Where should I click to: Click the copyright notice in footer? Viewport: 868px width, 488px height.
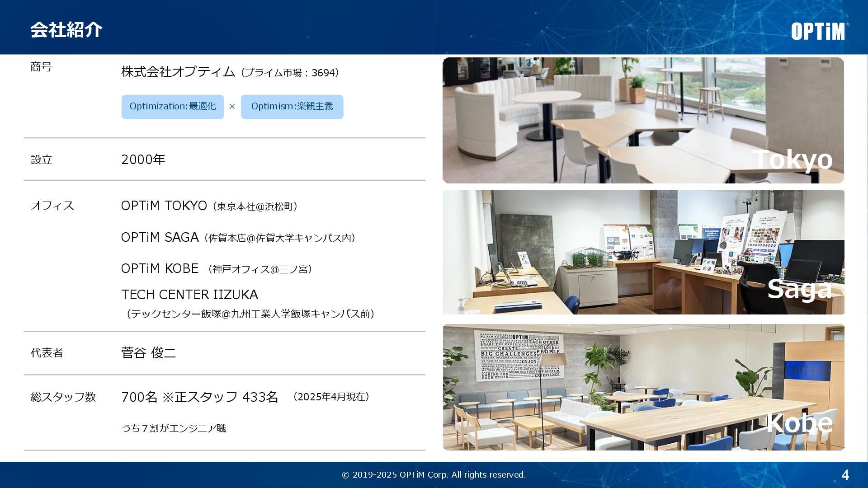click(434, 475)
